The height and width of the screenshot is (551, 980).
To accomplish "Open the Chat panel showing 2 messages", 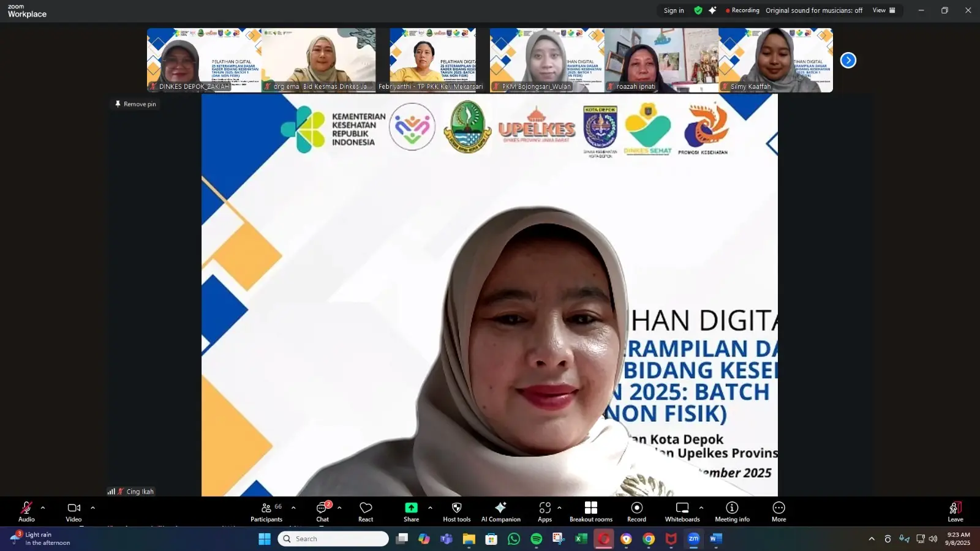I will pos(323,511).
